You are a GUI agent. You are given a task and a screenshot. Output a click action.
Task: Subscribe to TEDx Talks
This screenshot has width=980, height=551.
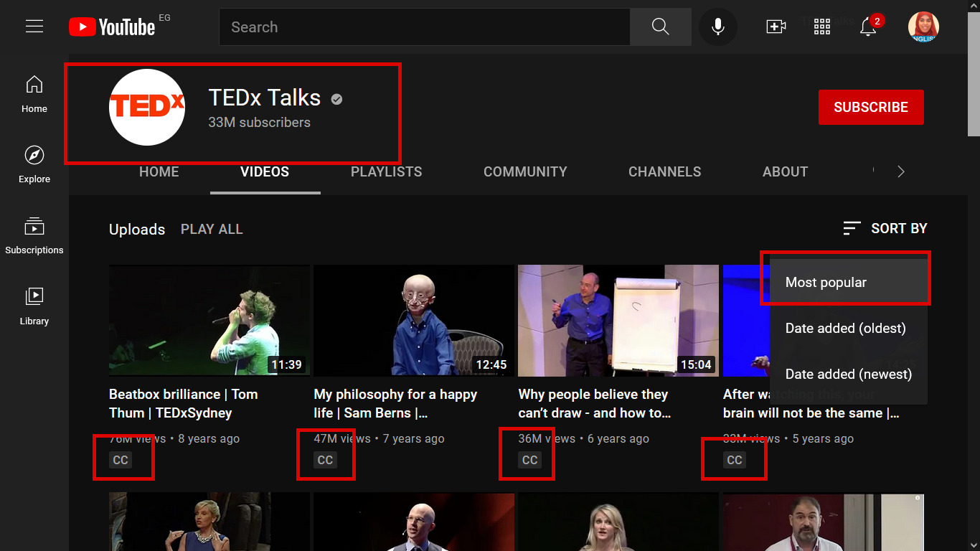point(871,107)
